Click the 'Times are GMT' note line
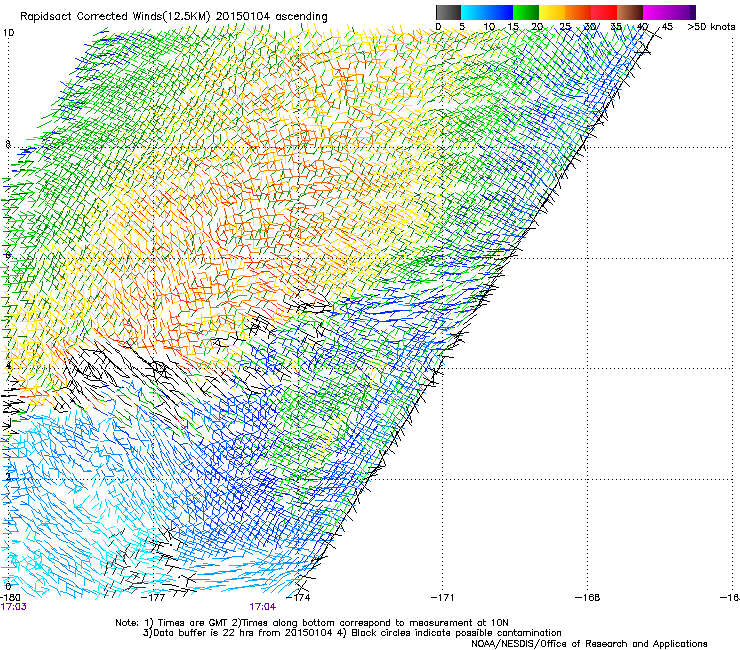This screenshot has width=740, height=650. coord(312,623)
